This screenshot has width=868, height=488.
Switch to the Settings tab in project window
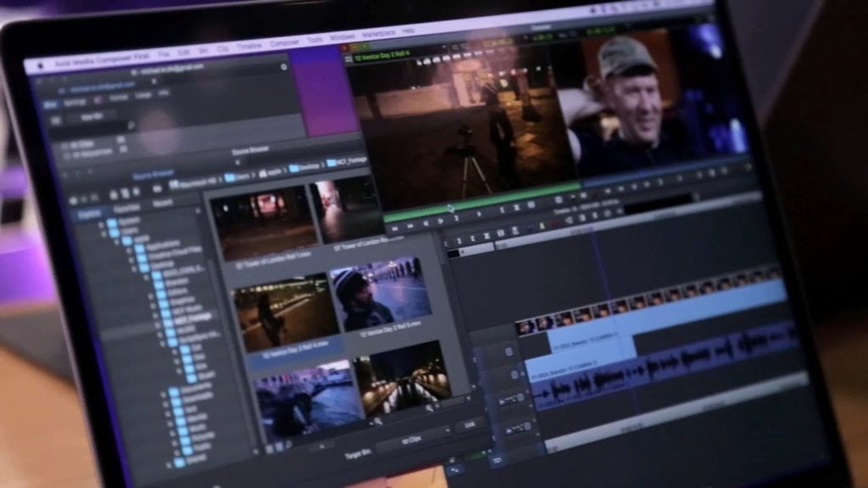click(x=75, y=103)
